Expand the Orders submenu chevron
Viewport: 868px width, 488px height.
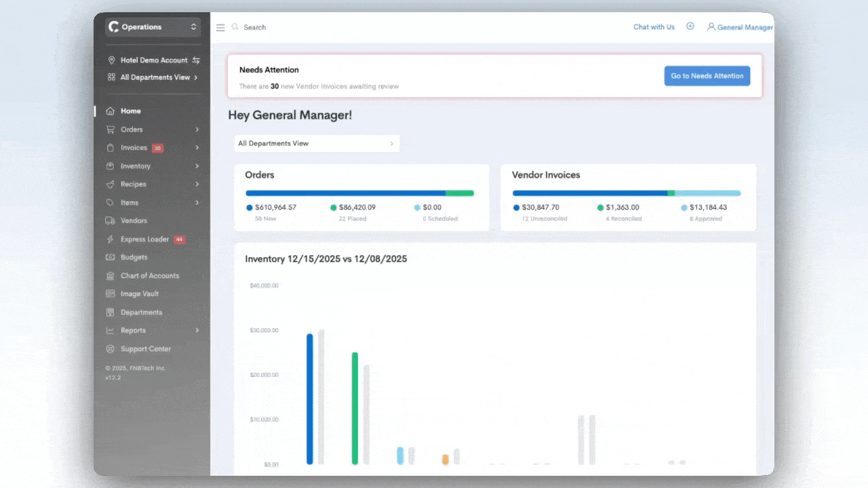(x=197, y=129)
